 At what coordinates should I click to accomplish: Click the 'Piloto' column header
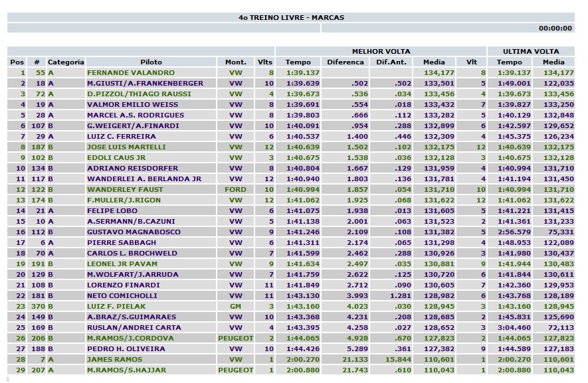pos(151,62)
